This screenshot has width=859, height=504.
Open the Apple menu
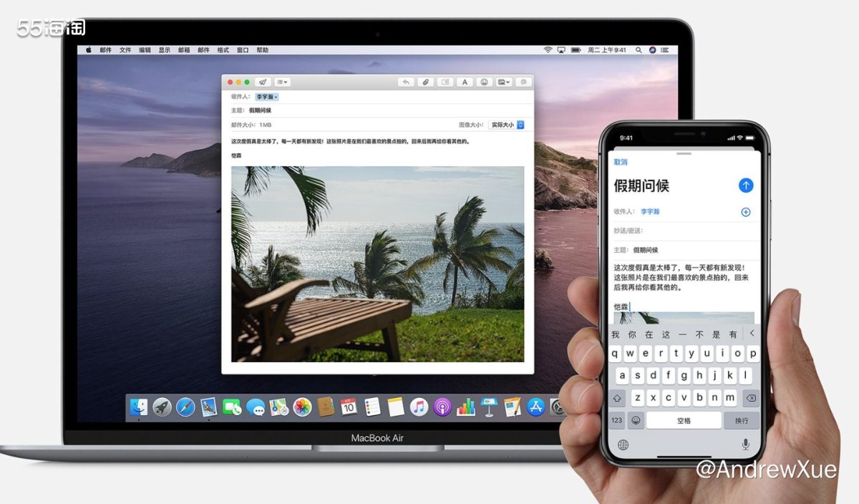[89, 50]
